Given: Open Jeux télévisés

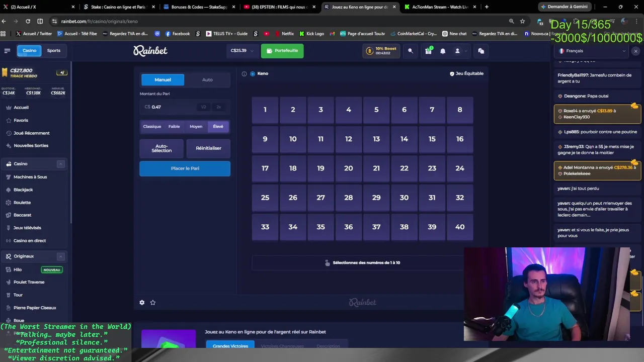Looking at the screenshot, I should pos(27,228).
